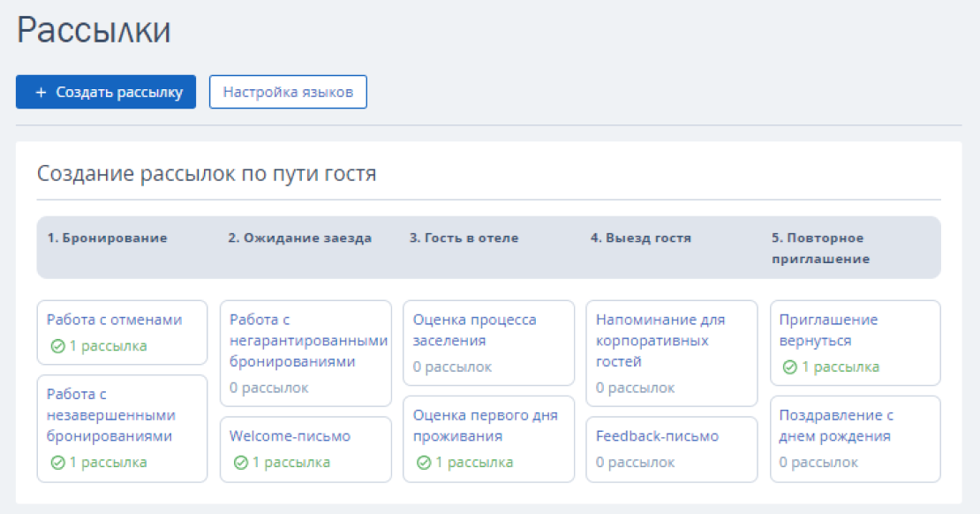Click 0 рассылок under Feedback-письмо
The height and width of the screenshot is (514, 980).
click(635, 462)
